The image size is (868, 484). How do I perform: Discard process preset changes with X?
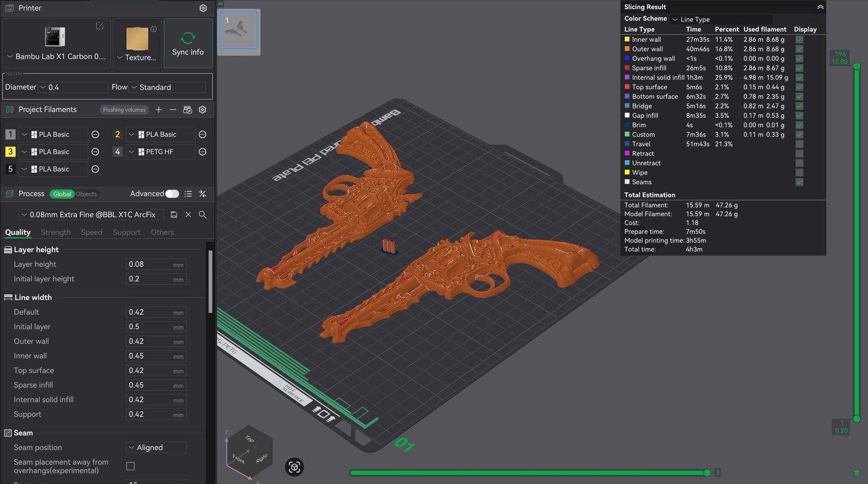(x=188, y=214)
